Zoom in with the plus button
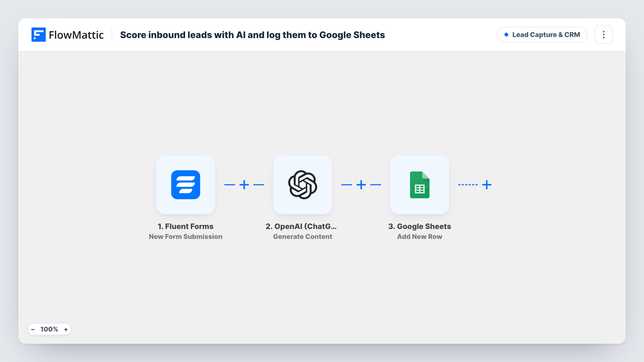Image resolution: width=644 pixels, height=362 pixels. click(x=66, y=329)
